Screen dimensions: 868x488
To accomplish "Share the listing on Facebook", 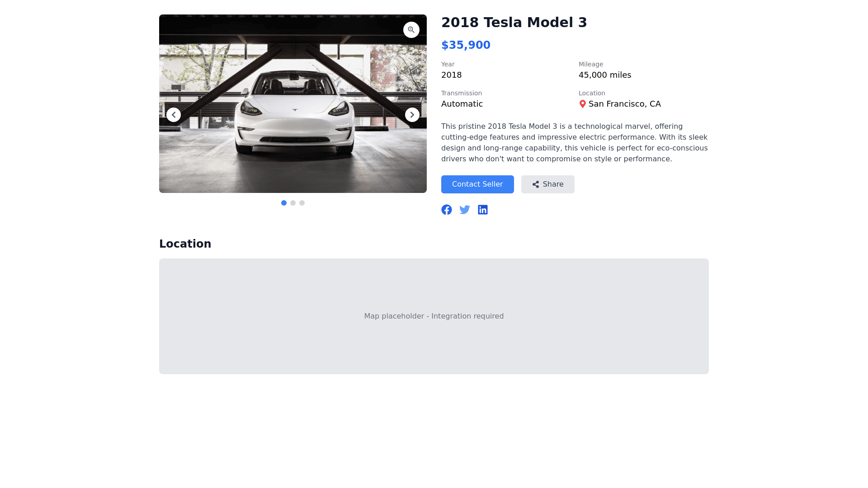I will pos(447,210).
